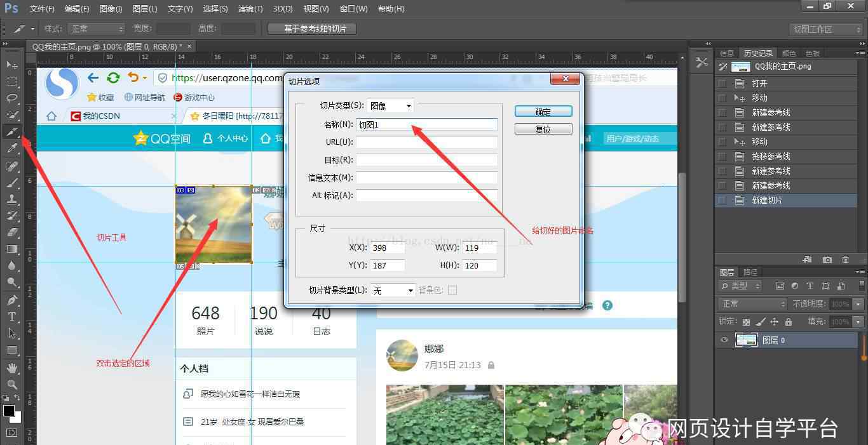868x445 pixels.
Task: Set history brush source for 打开 state
Action: point(722,83)
